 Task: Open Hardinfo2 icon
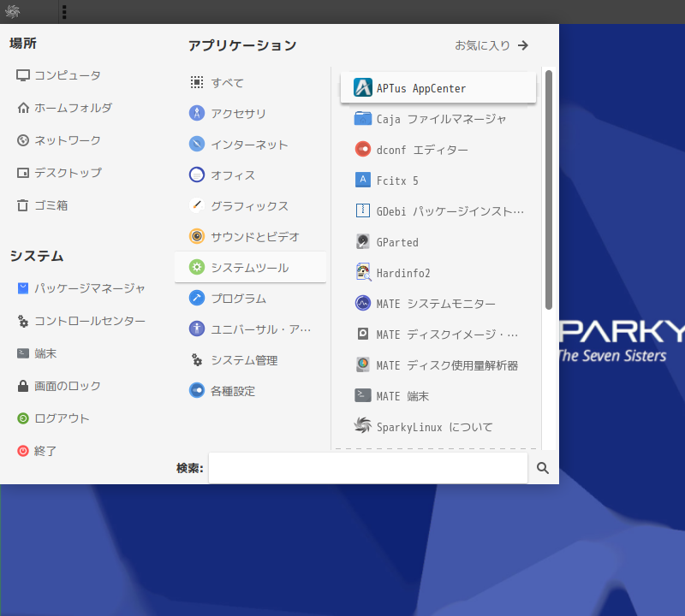pyautogui.click(x=362, y=273)
